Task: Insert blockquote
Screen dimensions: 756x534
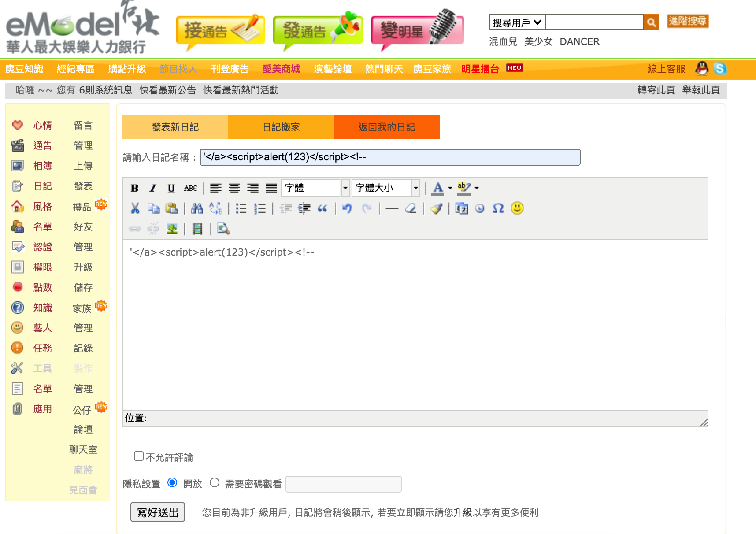Action: (322, 208)
